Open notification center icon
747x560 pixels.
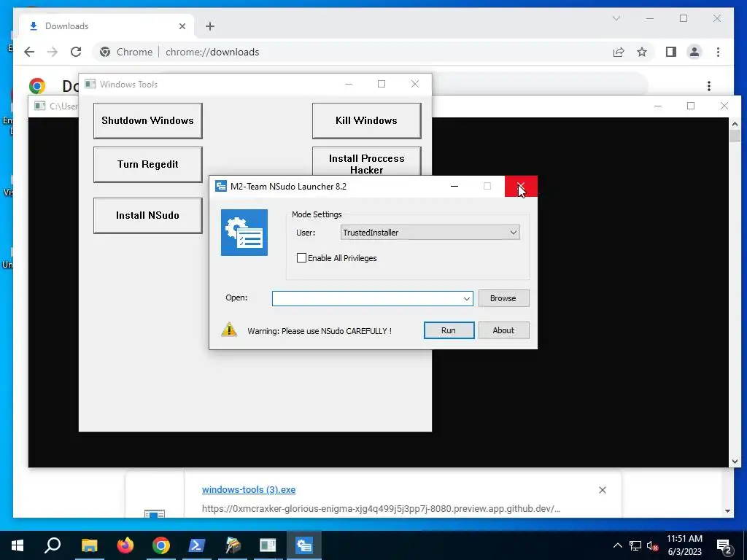(724, 546)
